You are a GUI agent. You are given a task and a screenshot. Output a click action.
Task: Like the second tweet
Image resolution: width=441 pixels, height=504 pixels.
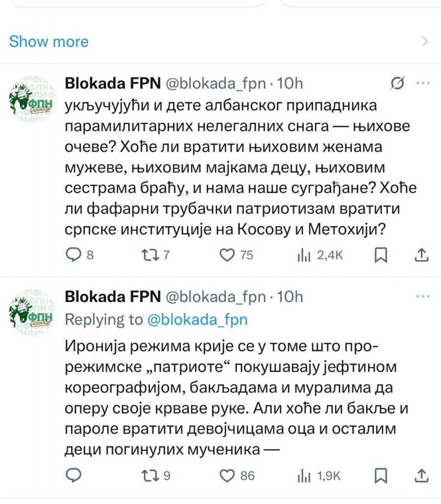(228, 476)
